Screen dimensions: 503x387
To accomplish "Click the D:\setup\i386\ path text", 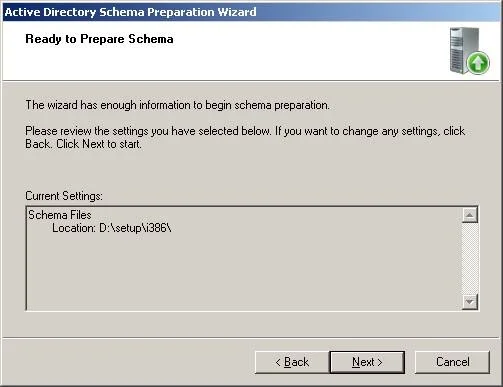I will 135,228.
